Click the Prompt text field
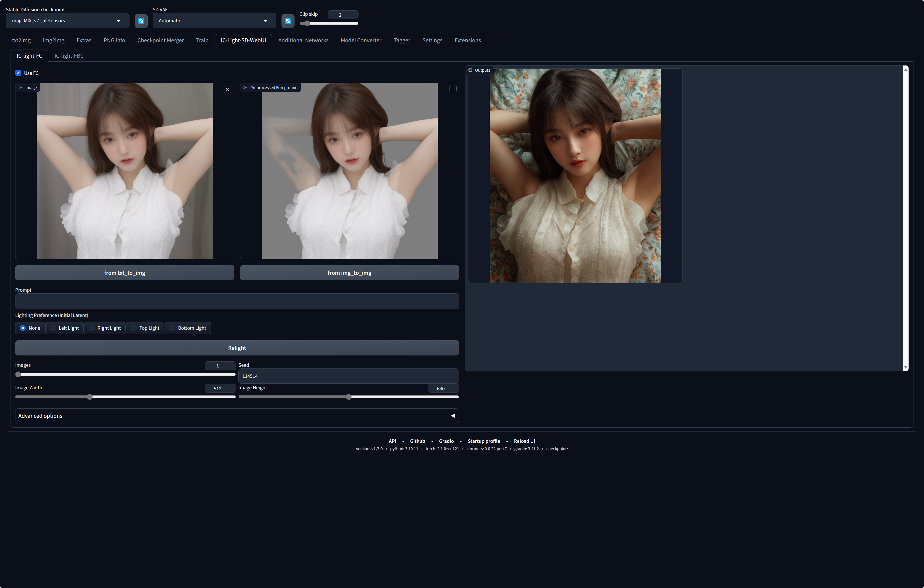This screenshot has width=924, height=588. pyautogui.click(x=237, y=301)
